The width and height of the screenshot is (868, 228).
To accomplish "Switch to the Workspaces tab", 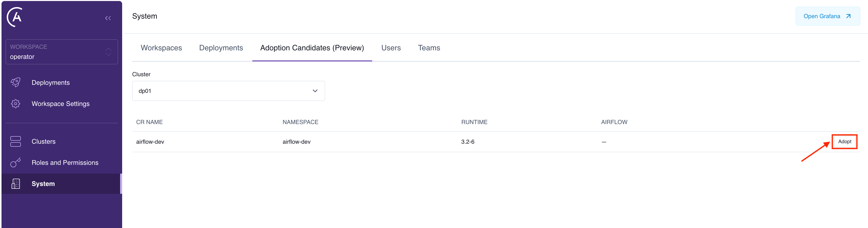I will 161,48.
